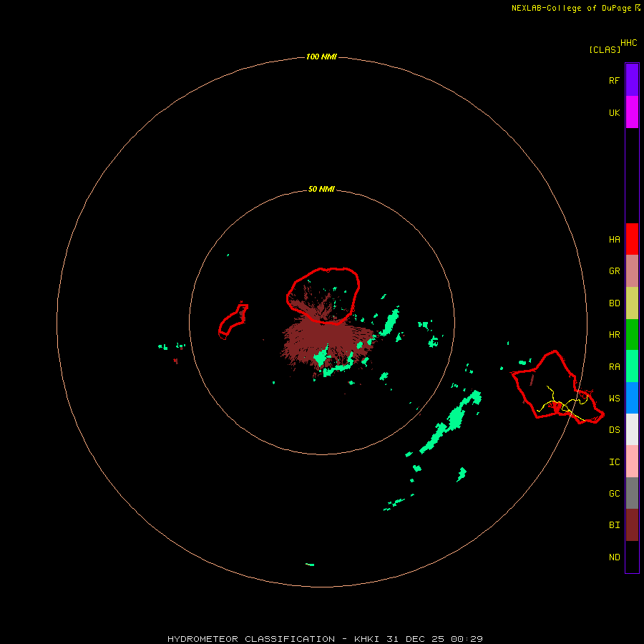
Task: Click the [CLAS] legend header
Action: coord(605,49)
